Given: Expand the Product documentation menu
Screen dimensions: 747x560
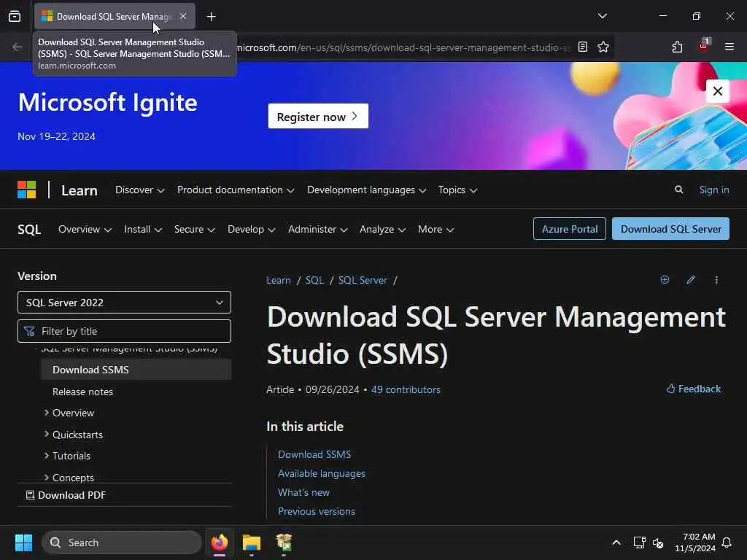Looking at the screenshot, I should pyautogui.click(x=236, y=190).
